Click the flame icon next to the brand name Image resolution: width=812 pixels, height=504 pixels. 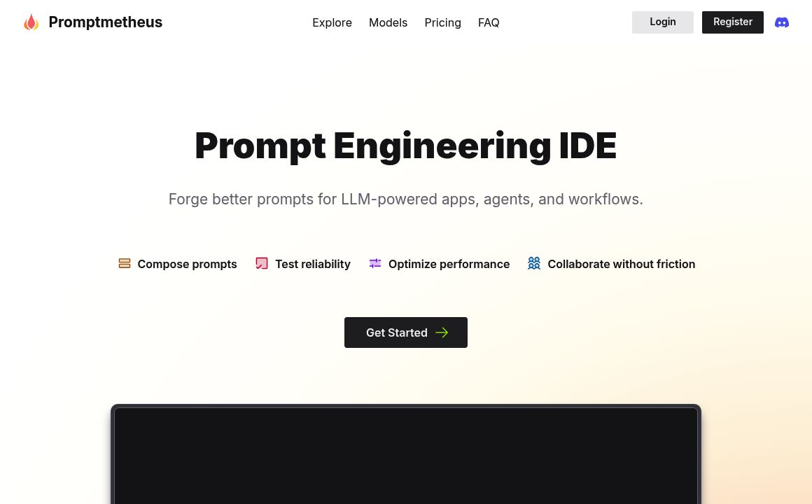click(31, 22)
